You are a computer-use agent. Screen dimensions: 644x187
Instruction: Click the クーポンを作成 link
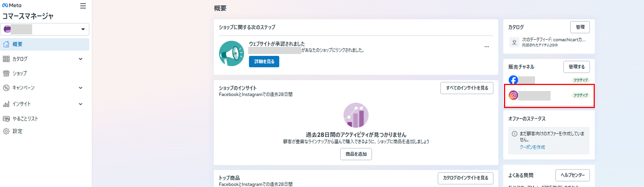532,147
